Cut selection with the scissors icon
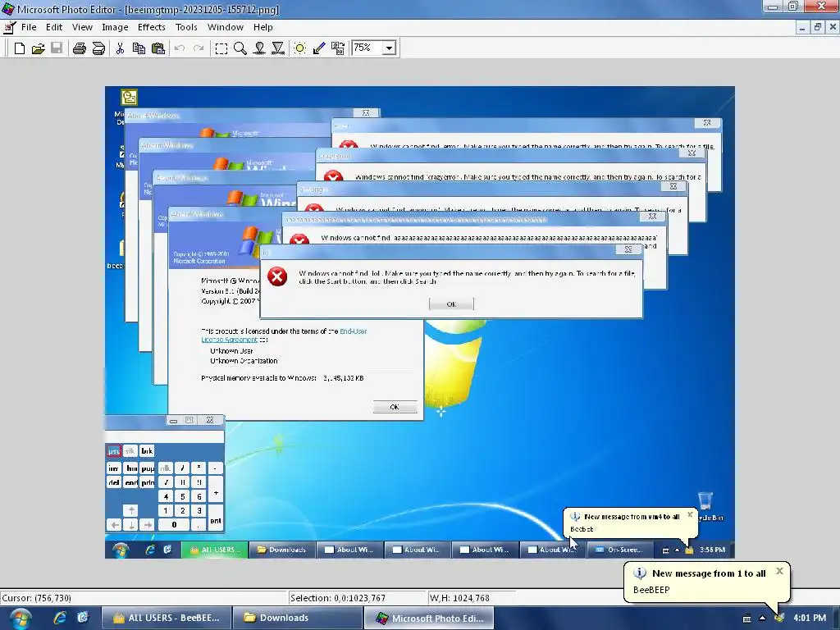The height and width of the screenshot is (630, 840). click(x=120, y=48)
